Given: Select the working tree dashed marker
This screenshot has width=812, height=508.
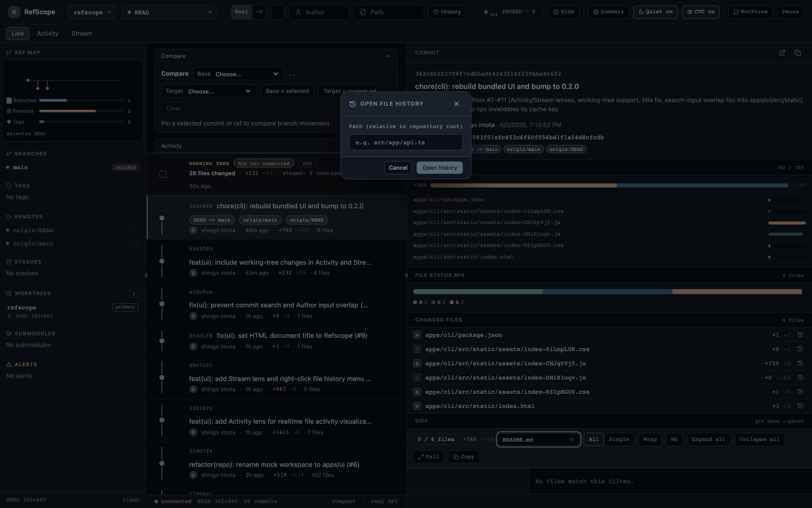Looking at the screenshot, I should (x=163, y=174).
